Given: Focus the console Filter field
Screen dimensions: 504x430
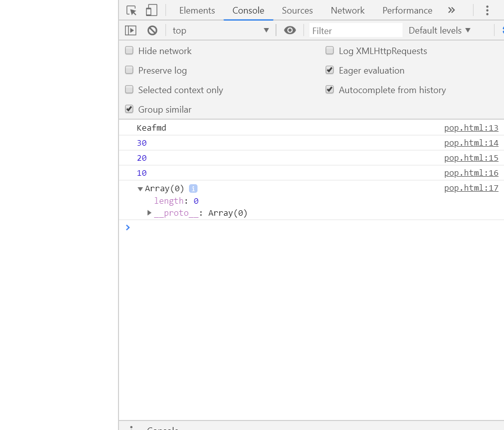Looking at the screenshot, I should 356,31.
